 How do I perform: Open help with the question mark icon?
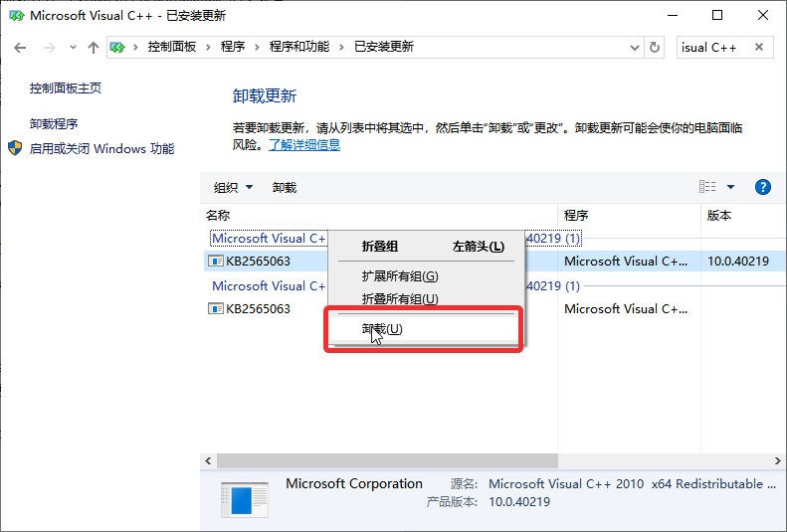(763, 187)
